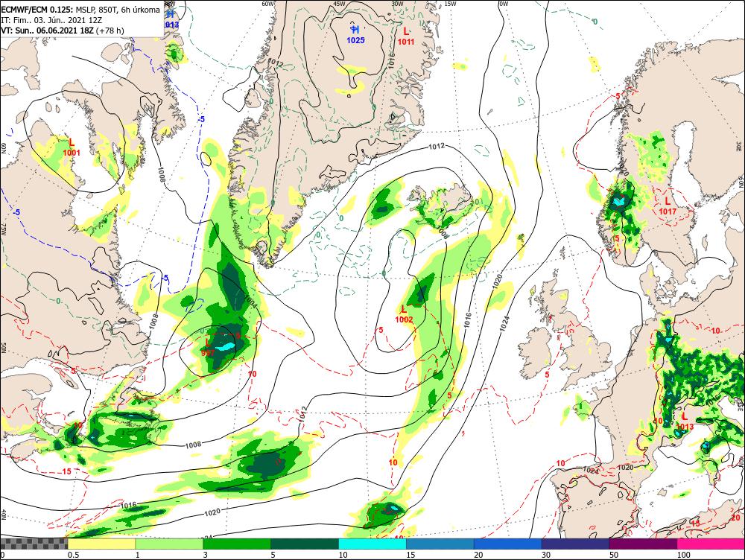Image resolution: width=745 pixels, height=560 pixels.
Task: Click the checkered 0–0.5 legend swatch
Action: [34, 544]
